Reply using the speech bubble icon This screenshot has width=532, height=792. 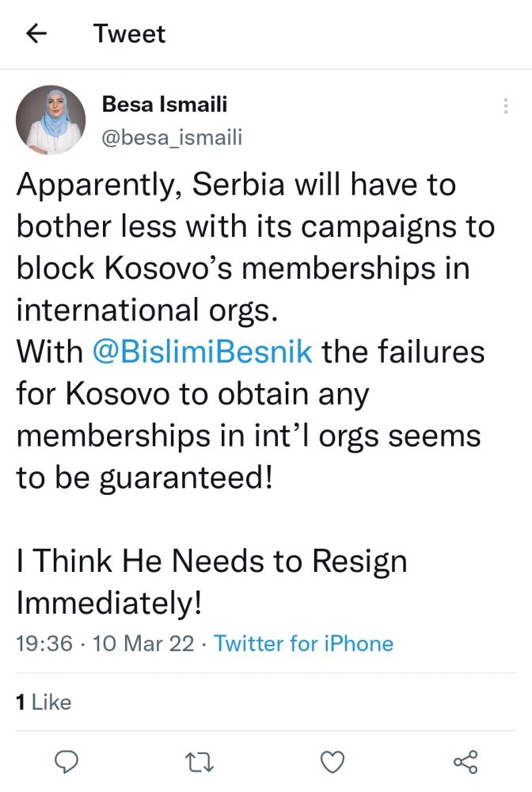pyautogui.click(x=65, y=762)
